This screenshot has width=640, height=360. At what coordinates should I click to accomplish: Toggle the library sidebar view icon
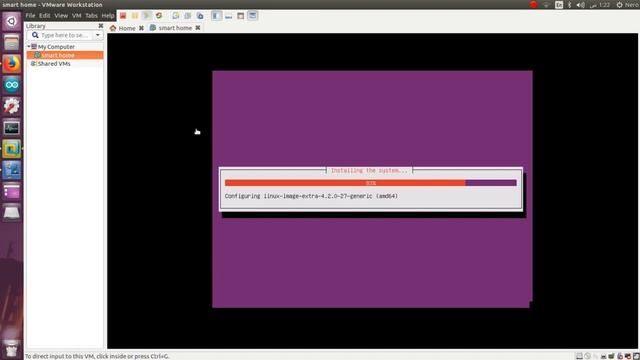(216, 16)
